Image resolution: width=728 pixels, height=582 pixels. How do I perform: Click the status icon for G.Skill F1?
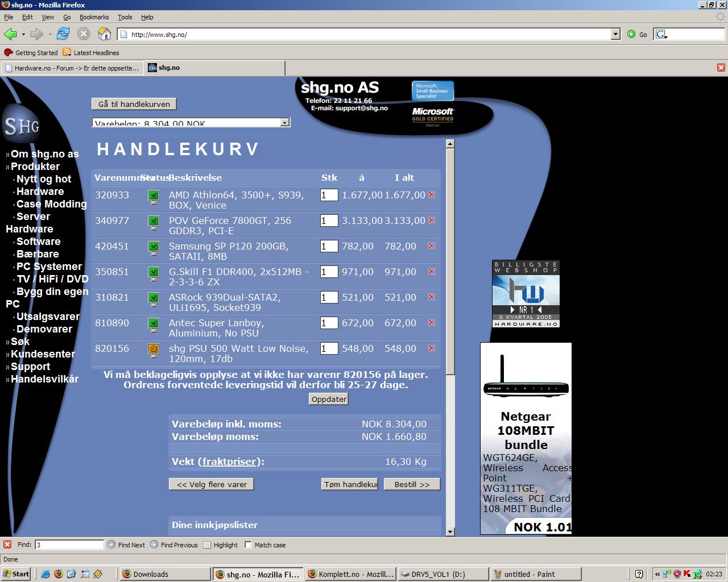154,273
